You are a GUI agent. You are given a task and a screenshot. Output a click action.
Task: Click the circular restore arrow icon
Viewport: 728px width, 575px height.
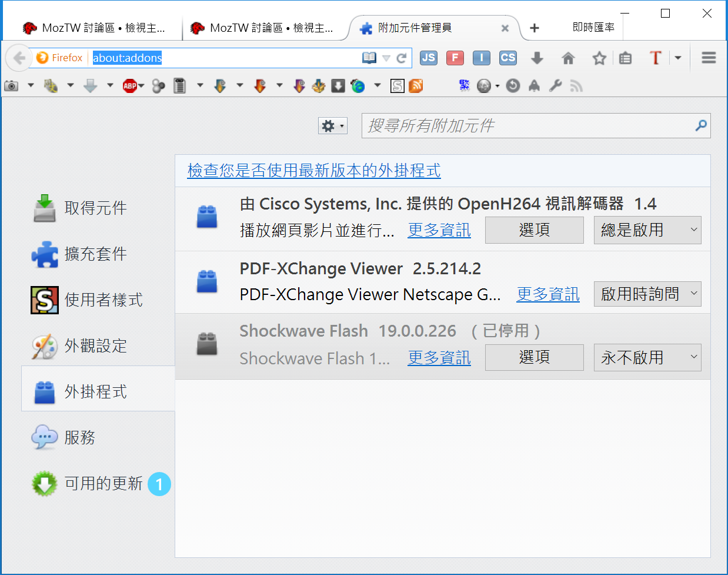(x=513, y=86)
